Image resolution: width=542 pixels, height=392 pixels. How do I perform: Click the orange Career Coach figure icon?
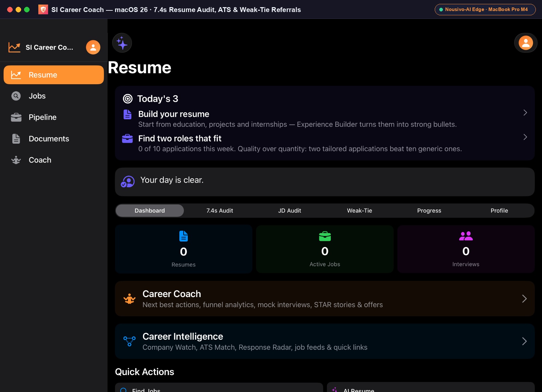pyautogui.click(x=129, y=299)
